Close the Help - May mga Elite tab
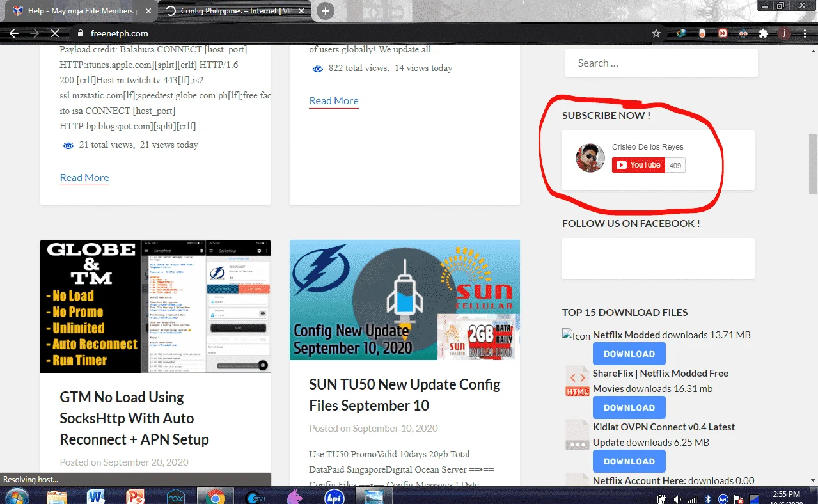 [x=147, y=11]
